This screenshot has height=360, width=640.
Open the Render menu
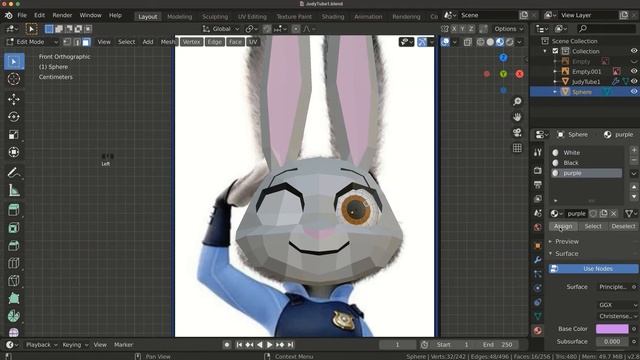point(62,15)
